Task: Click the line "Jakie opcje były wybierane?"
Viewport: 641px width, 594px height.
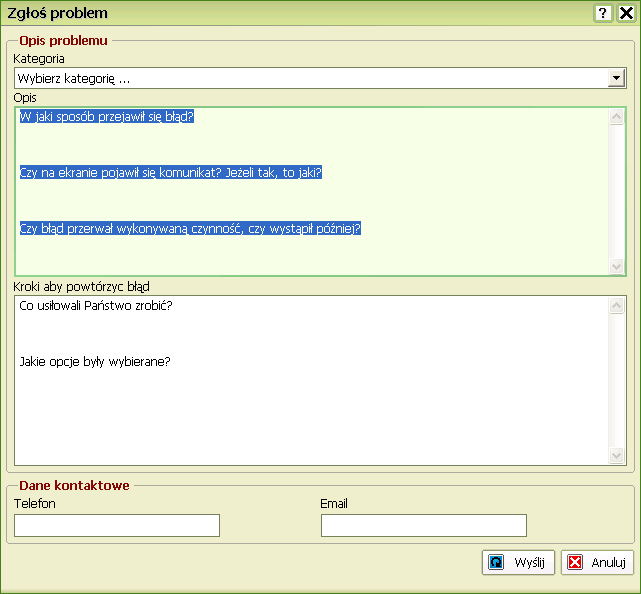Action: point(95,362)
